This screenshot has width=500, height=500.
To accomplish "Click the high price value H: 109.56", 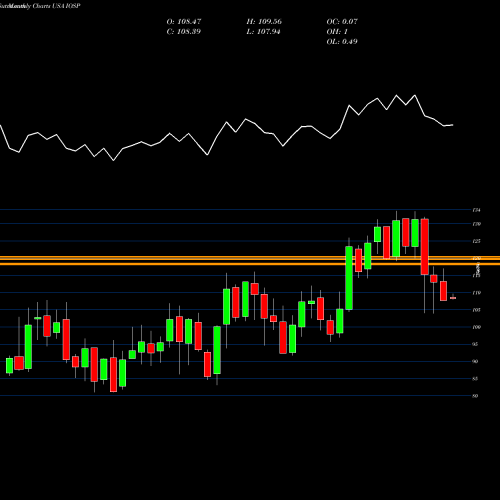I will 264,22.
